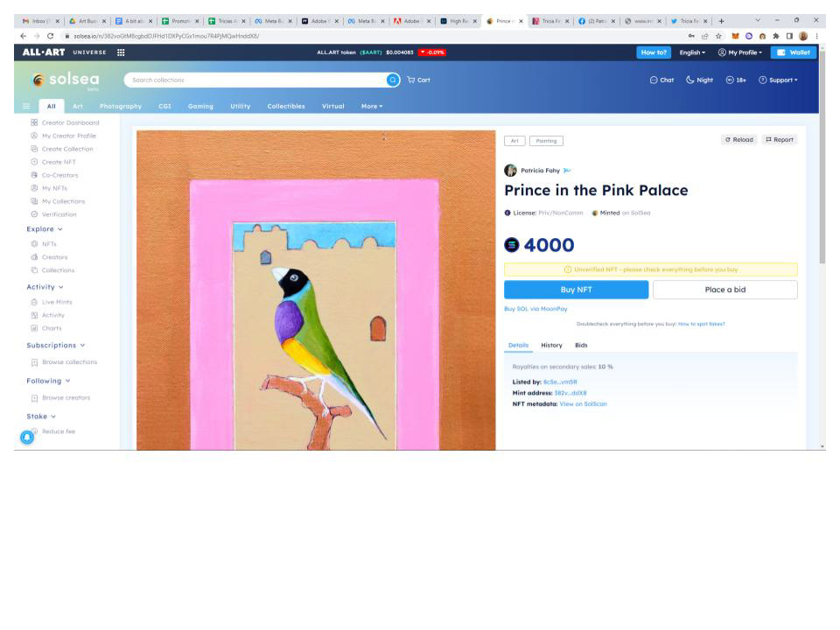Browse creators under Following
This screenshot has height=630, width=840.
pyautogui.click(x=60, y=398)
